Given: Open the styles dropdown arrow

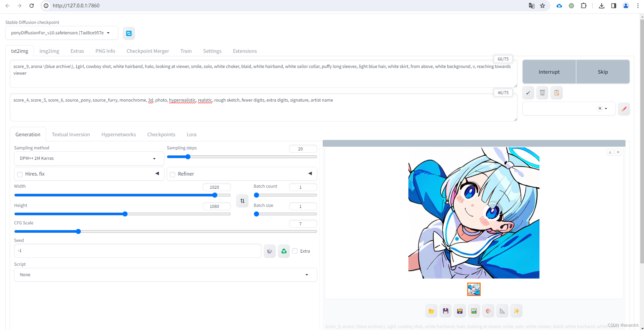Looking at the screenshot, I should [606, 109].
